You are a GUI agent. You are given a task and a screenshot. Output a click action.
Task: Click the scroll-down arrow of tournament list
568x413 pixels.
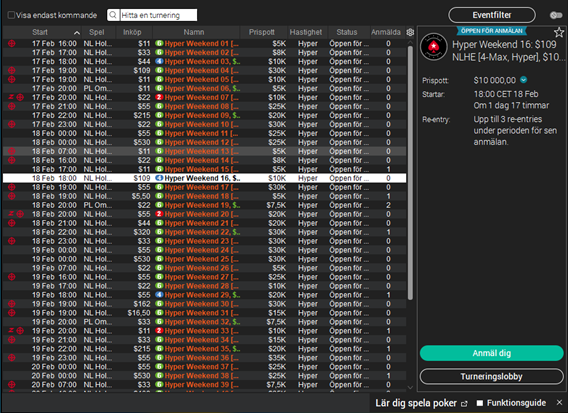pos(410,387)
